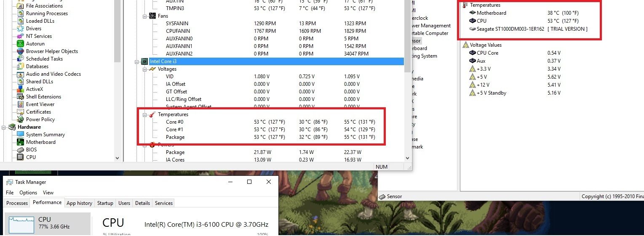Viewport: 644px width, 236px height.
Task: Open Task Manager File menu
Action: (x=10, y=193)
